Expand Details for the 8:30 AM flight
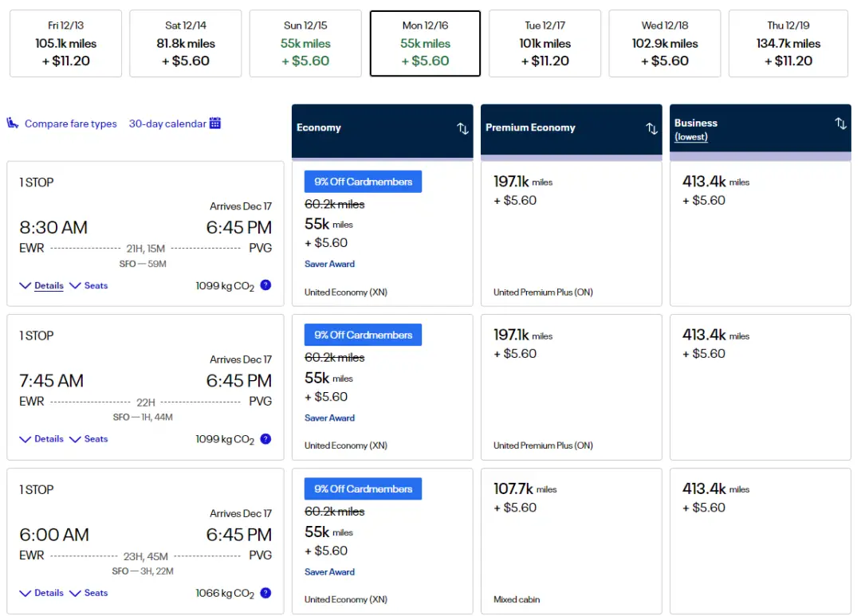Image resolution: width=861 pixels, height=616 pixels. pyautogui.click(x=41, y=285)
